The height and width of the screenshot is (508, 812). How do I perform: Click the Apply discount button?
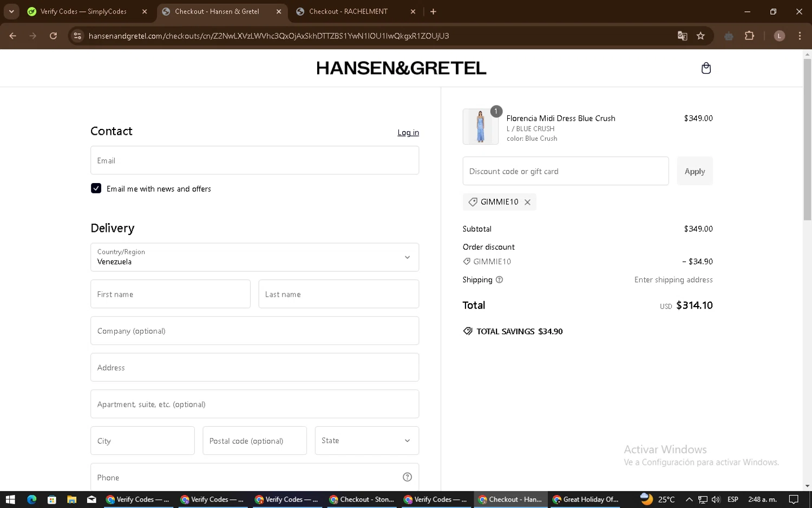click(x=695, y=171)
